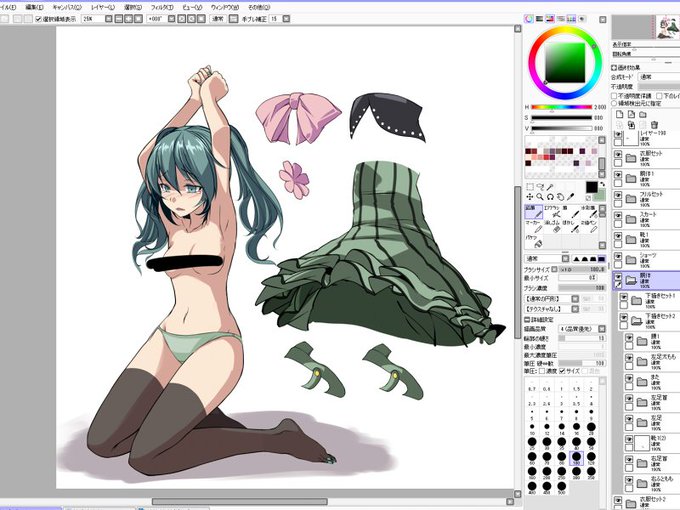Toggle the selection edge display checkbox
The image size is (680, 510).
click(38, 19)
